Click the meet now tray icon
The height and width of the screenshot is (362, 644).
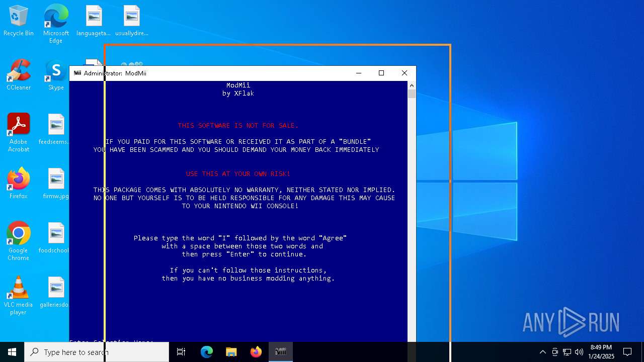pyautogui.click(x=555, y=352)
